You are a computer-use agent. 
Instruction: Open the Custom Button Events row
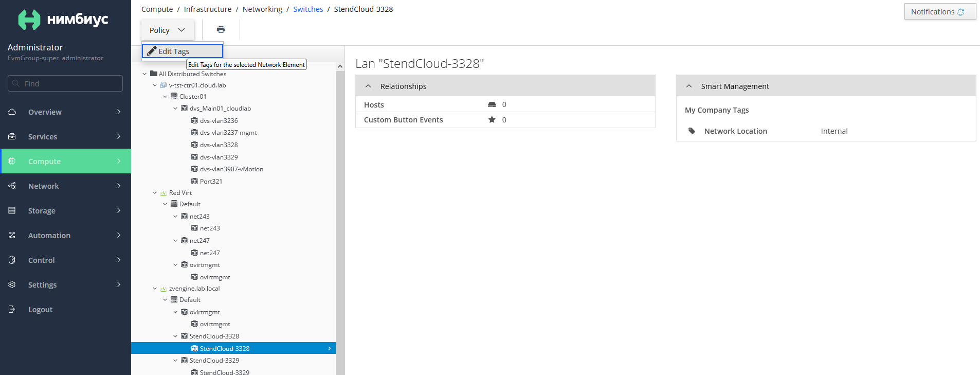tap(505, 120)
